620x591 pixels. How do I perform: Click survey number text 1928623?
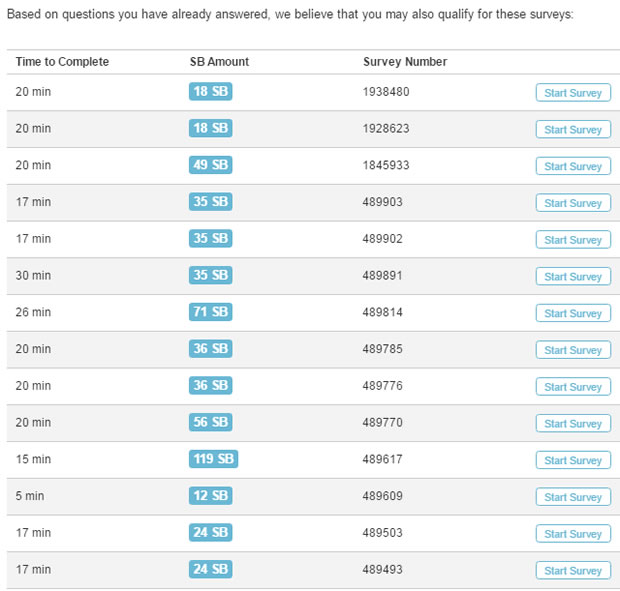coord(386,128)
